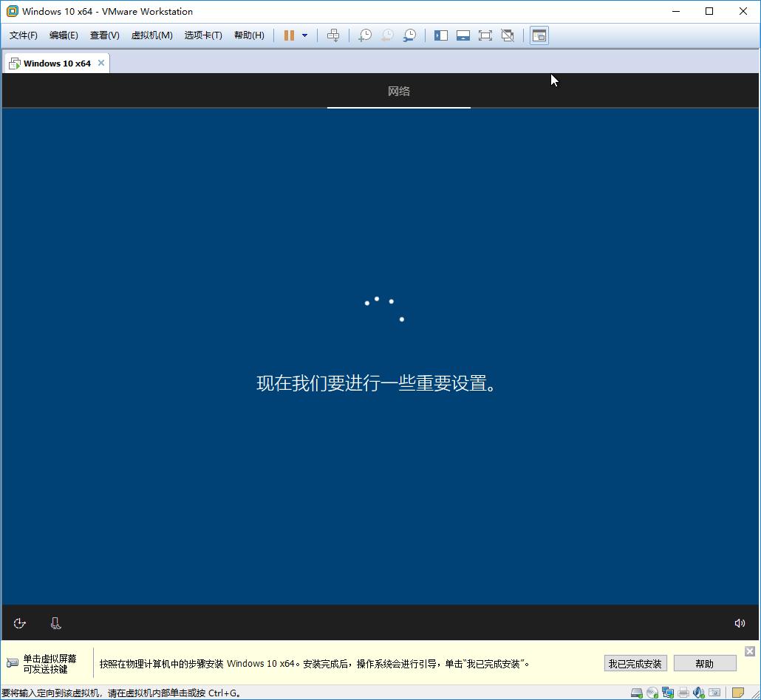Revert the virtual machine to its snapshot

pos(387,35)
